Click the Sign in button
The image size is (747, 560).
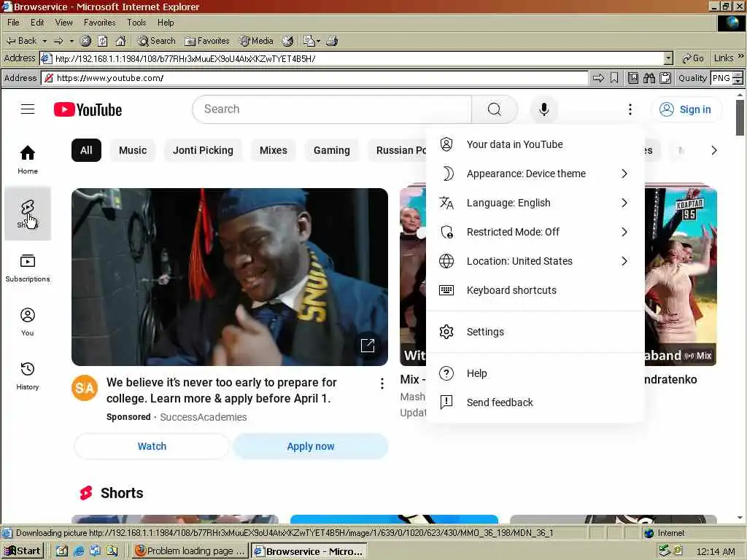point(686,109)
